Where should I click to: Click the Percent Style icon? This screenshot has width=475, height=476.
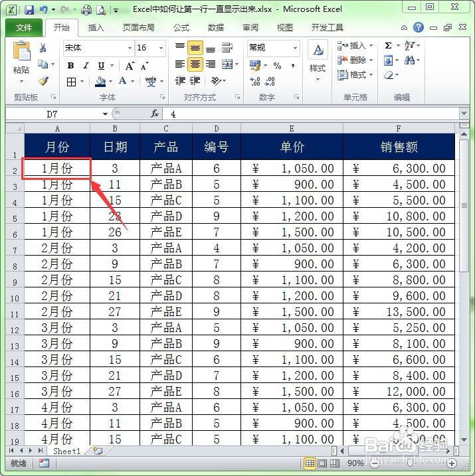[x=277, y=65]
